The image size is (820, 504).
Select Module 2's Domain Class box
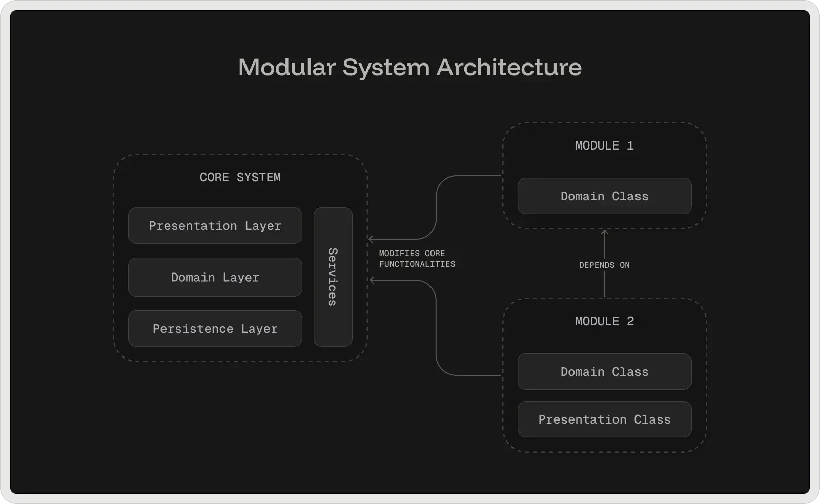pos(605,372)
